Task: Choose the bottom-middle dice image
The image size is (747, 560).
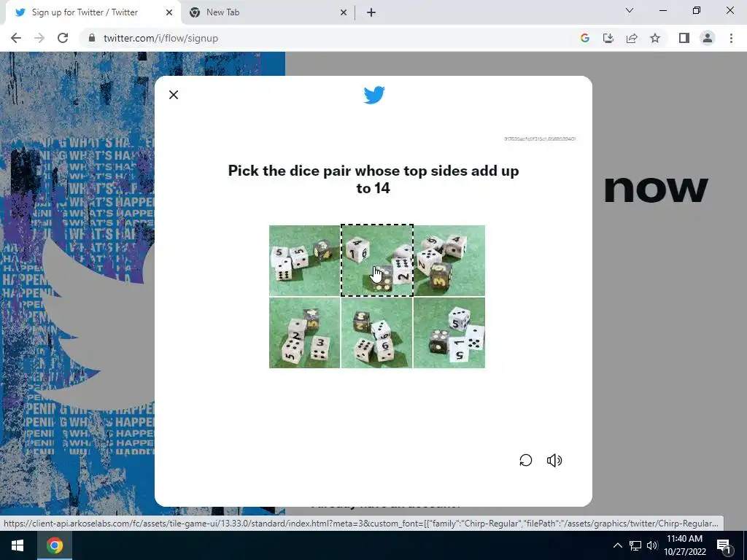Action: [377, 332]
